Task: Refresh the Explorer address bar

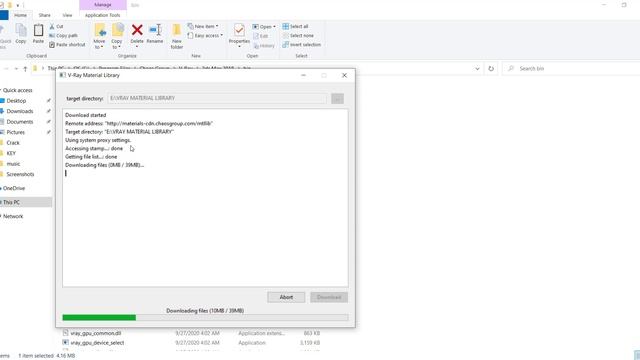Action: tap(491, 69)
